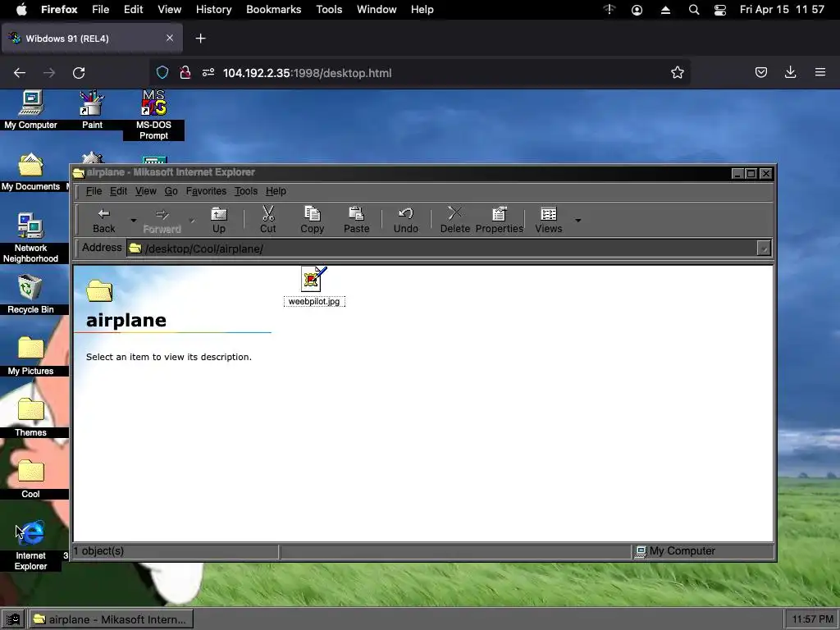Viewport: 840px width, 630px height.
Task: Open the Firefox hamburger application menu
Action: pyautogui.click(x=820, y=72)
